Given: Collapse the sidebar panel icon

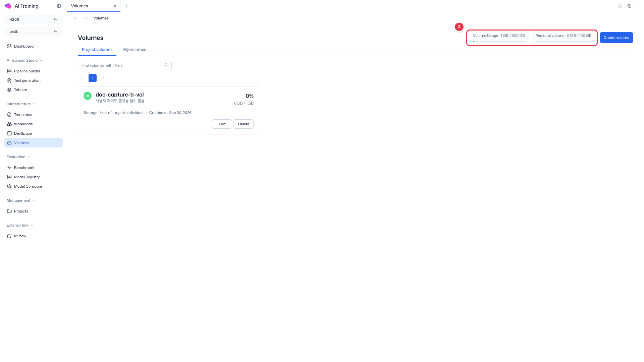Looking at the screenshot, I should point(59,6).
